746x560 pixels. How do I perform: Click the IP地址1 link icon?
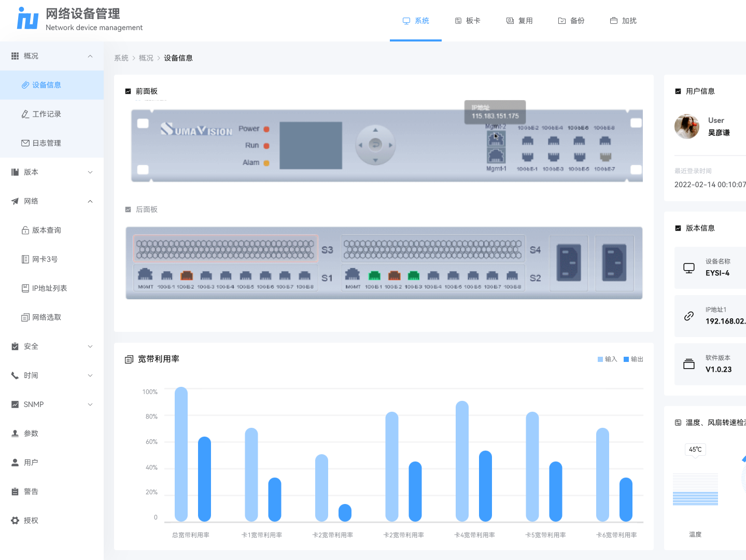[x=689, y=316]
